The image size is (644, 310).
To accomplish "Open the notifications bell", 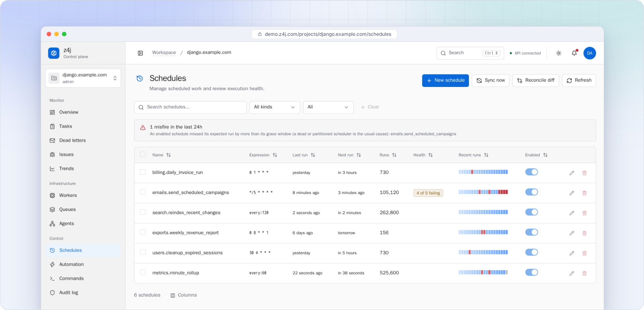I will tap(574, 53).
